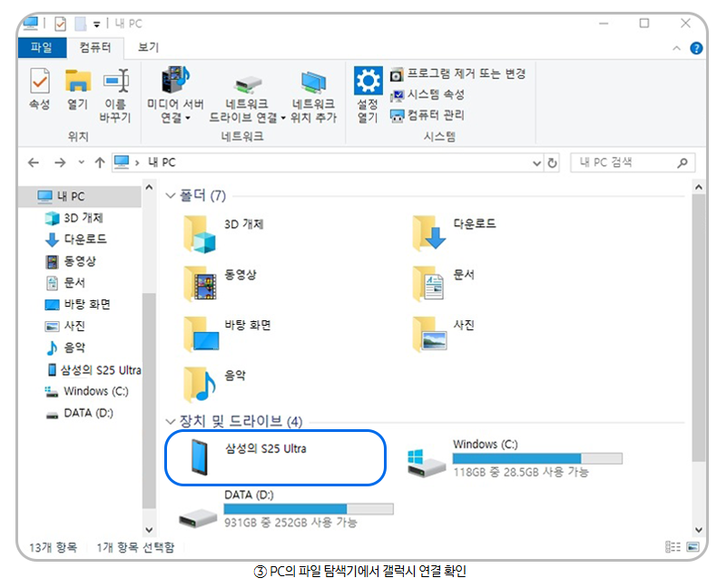Switch to large icons view in status bar

693,547
